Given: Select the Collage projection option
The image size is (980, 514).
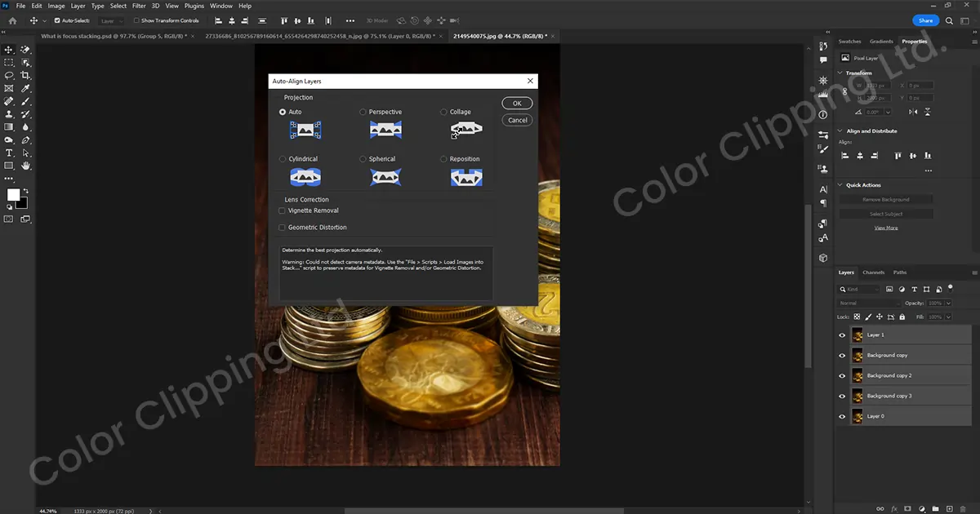Looking at the screenshot, I should [443, 112].
